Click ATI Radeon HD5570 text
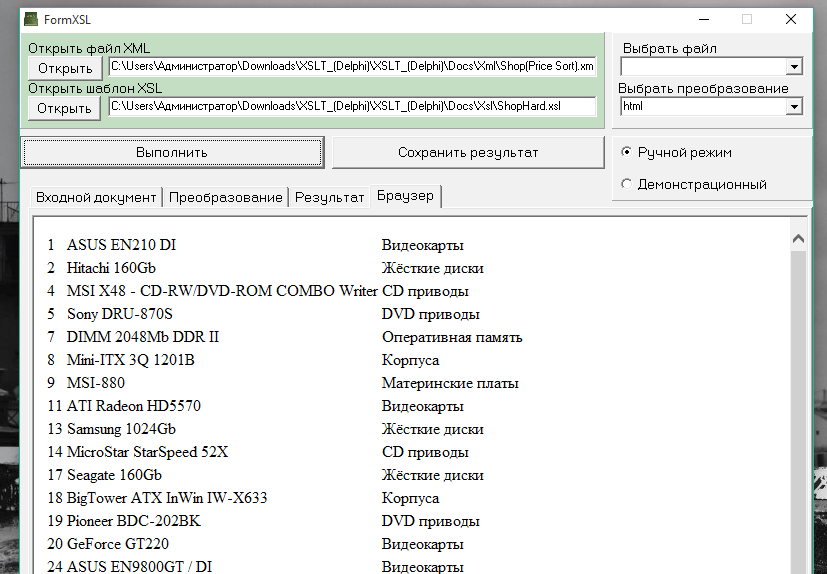 134,406
